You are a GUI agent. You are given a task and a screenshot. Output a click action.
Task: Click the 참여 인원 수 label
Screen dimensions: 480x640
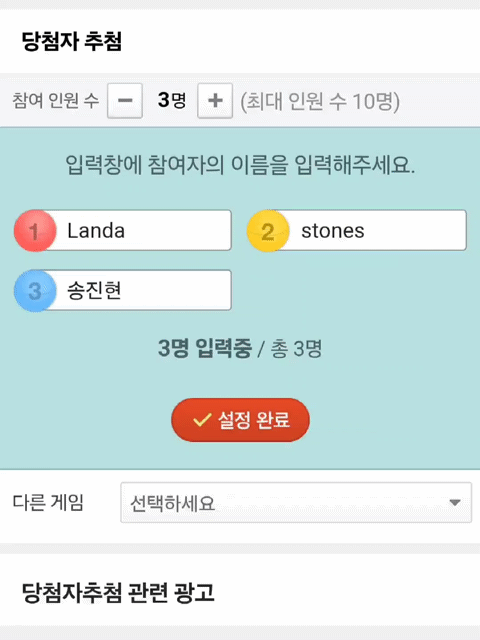tap(56, 100)
